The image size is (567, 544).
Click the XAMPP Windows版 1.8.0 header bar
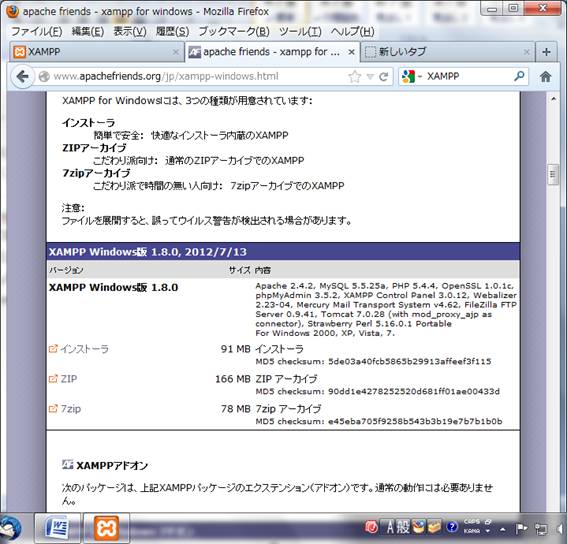[283, 252]
